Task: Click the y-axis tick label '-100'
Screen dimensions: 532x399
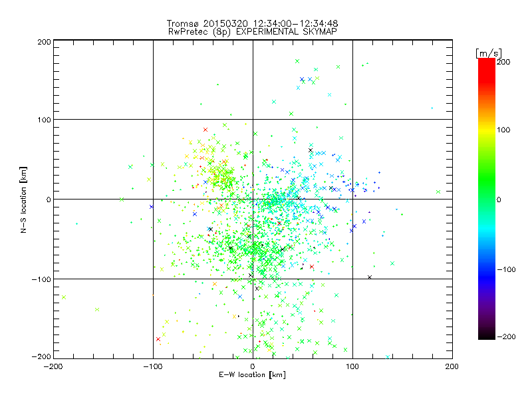Action: click(x=41, y=279)
